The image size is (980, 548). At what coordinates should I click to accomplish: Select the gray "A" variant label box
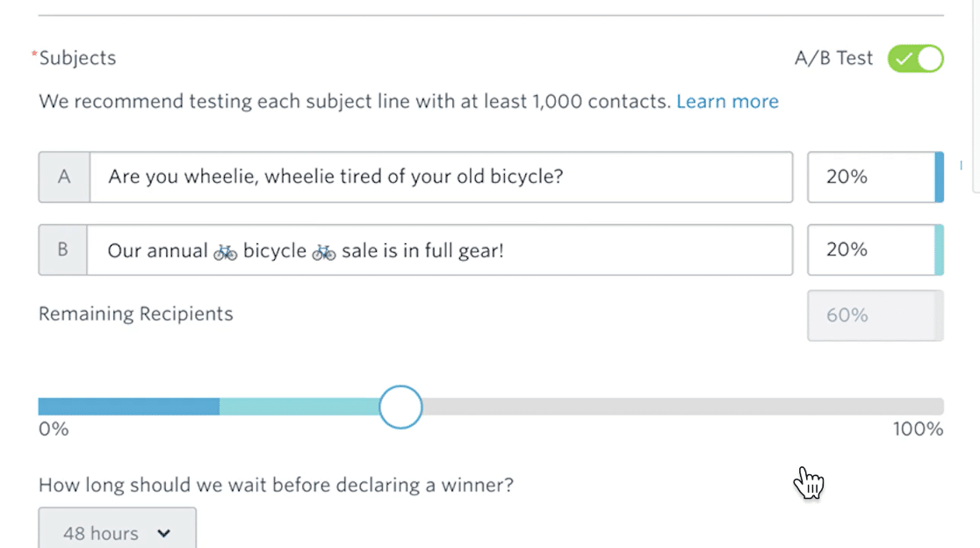point(64,177)
